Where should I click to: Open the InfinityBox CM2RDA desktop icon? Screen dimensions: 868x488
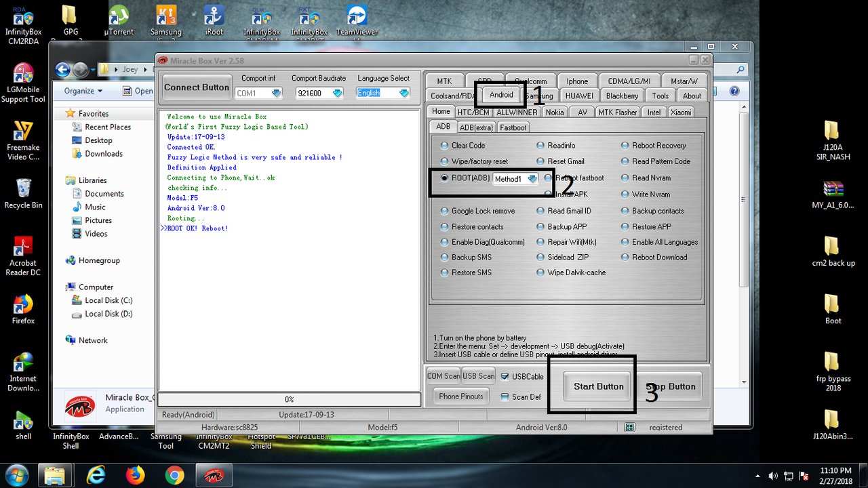(x=23, y=24)
